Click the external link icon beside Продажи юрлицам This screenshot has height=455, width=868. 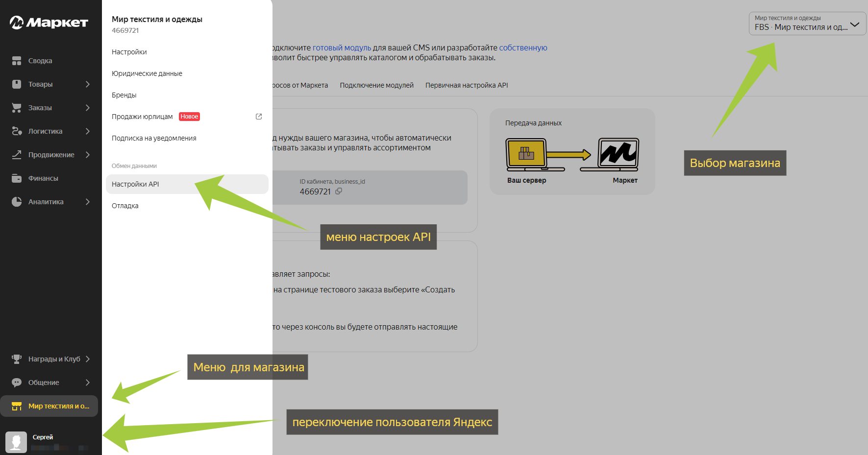(x=259, y=117)
